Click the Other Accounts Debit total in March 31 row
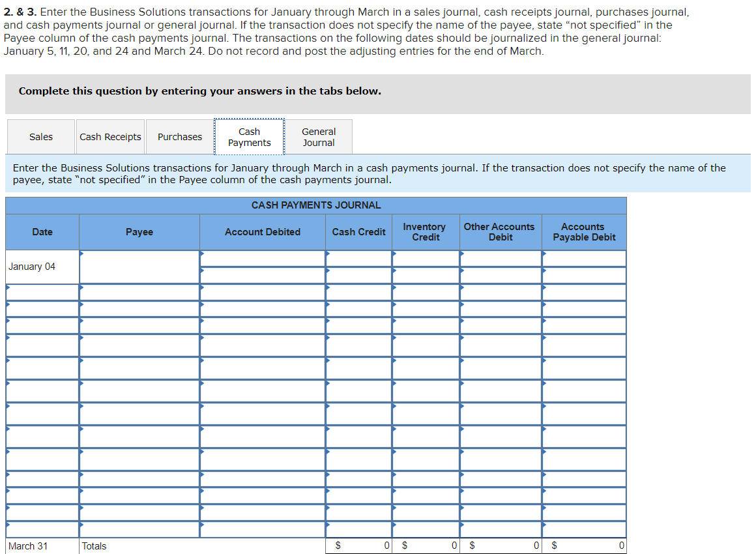This screenshot has height=554, width=756. coord(501,546)
